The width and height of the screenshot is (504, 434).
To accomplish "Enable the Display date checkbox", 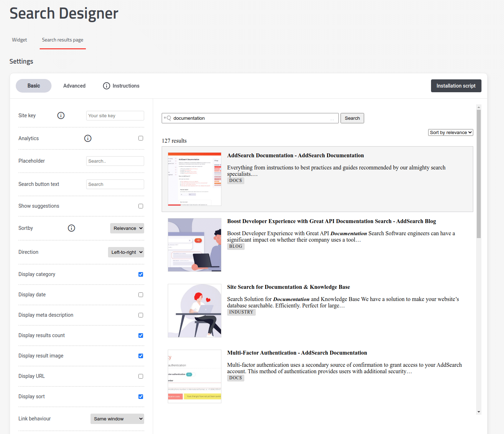I will coord(141,295).
